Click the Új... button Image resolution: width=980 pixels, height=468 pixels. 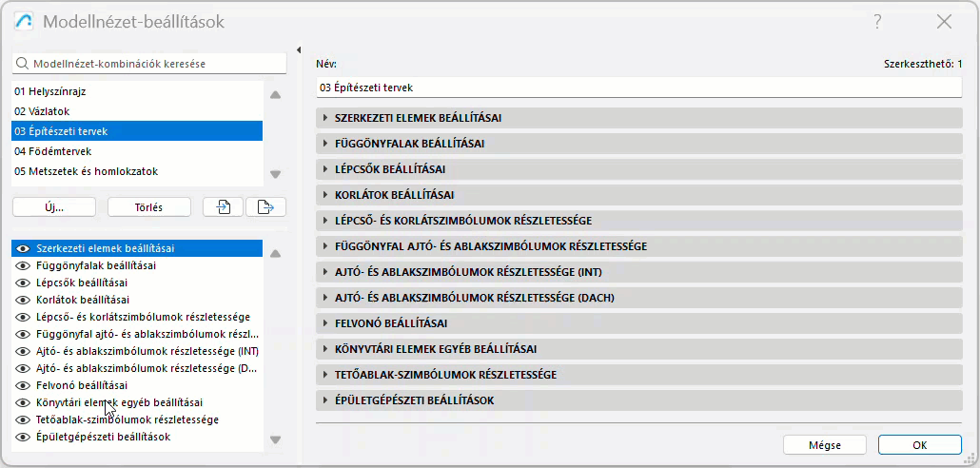click(53, 207)
